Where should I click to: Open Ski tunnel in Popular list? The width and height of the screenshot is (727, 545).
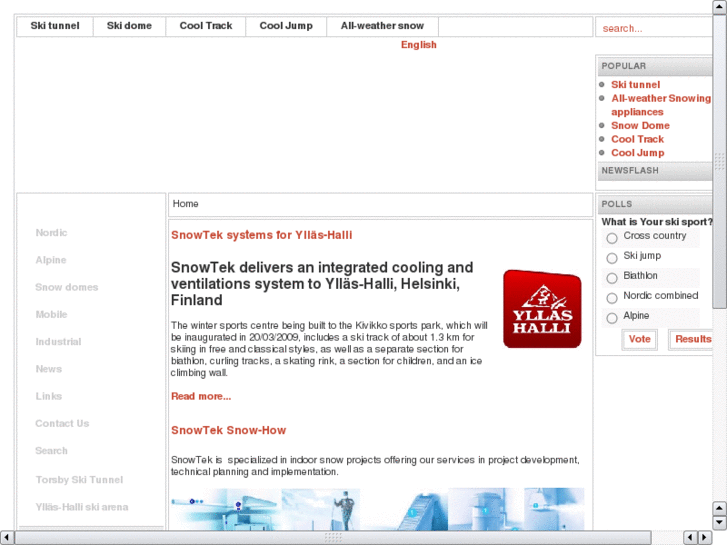coord(635,85)
